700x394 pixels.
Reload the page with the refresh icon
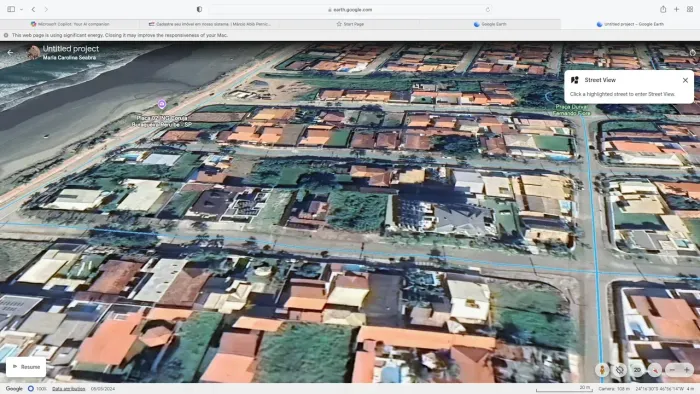point(488,9)
